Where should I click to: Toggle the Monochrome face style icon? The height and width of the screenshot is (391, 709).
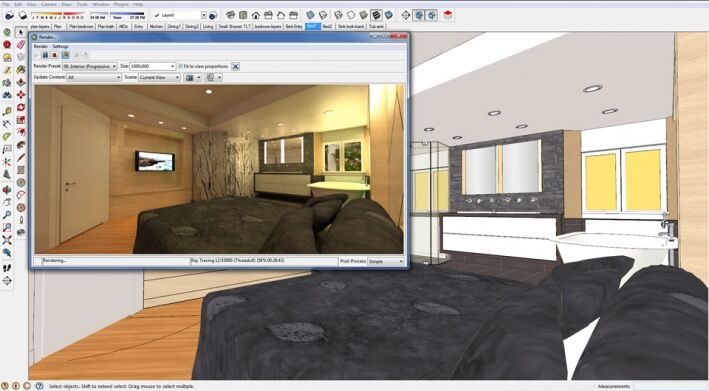[388, 15]
